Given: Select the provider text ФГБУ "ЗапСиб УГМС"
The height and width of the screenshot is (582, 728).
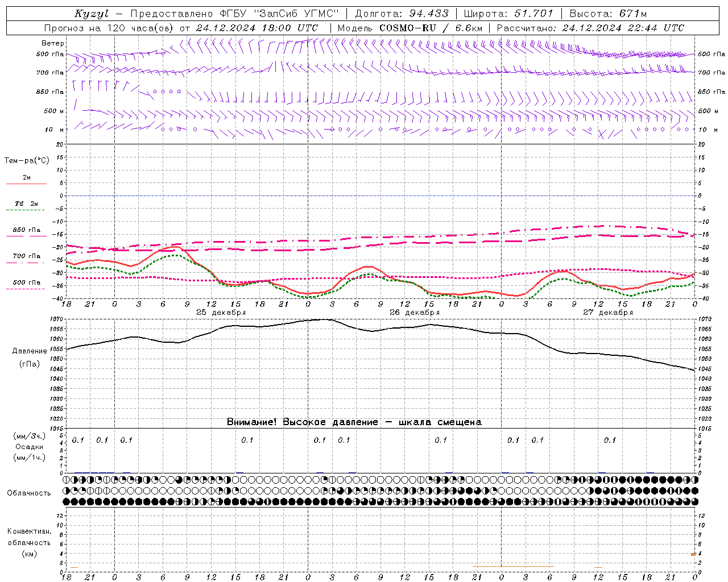Looking at the screenshot, I should (x=279, y=14).
